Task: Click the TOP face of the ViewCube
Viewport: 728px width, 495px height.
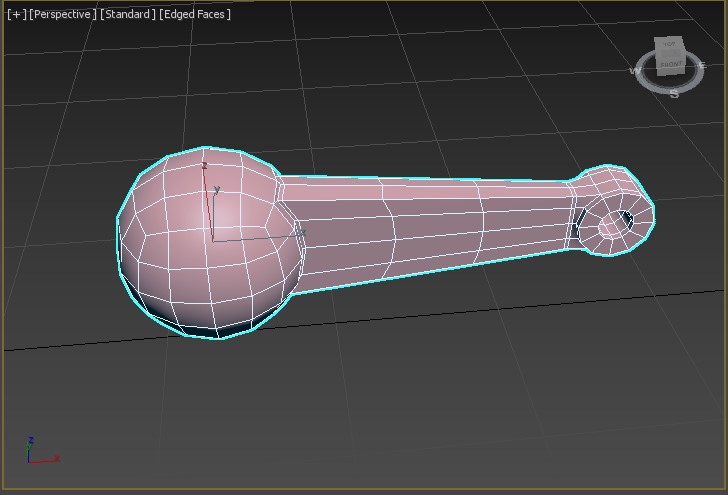Action: [x=669, y=45]
